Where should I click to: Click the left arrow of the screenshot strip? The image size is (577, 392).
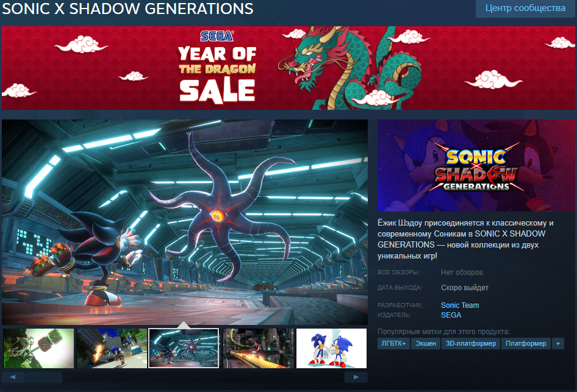13,377
